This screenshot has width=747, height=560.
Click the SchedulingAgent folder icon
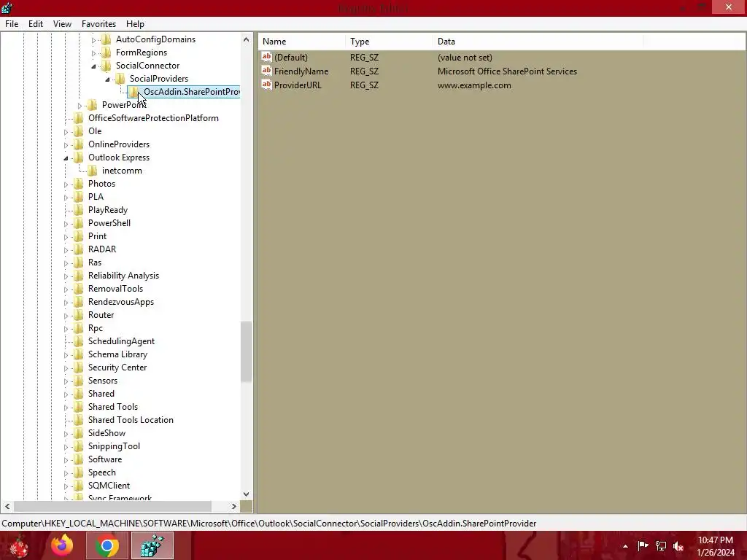click(x=79, y=341)
